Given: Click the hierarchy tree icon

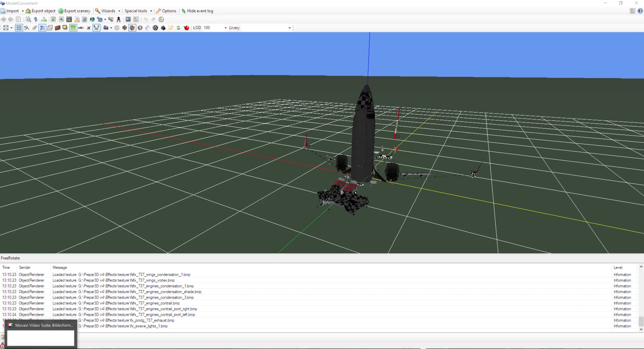Looking at the screenshot, I should [x=44, y=19].
